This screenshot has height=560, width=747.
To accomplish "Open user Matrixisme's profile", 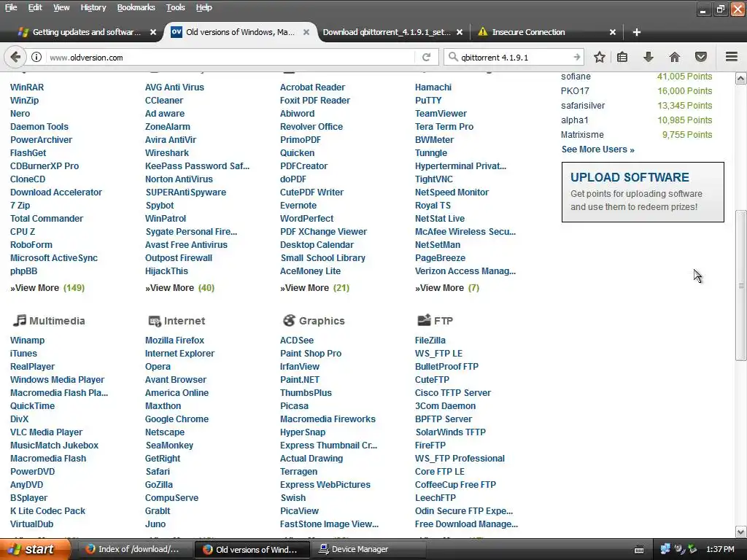I will point(582,135).
